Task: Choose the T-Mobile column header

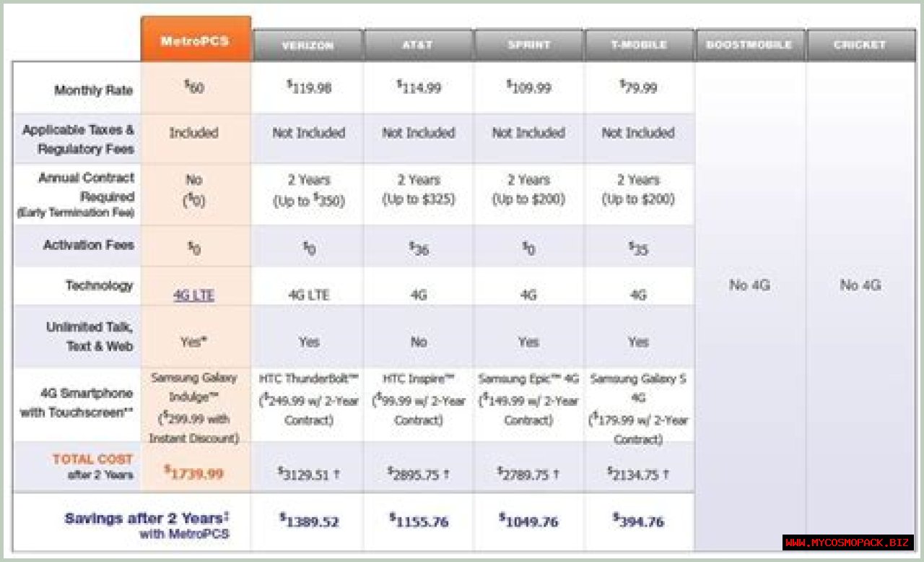Action: [638, 46]
